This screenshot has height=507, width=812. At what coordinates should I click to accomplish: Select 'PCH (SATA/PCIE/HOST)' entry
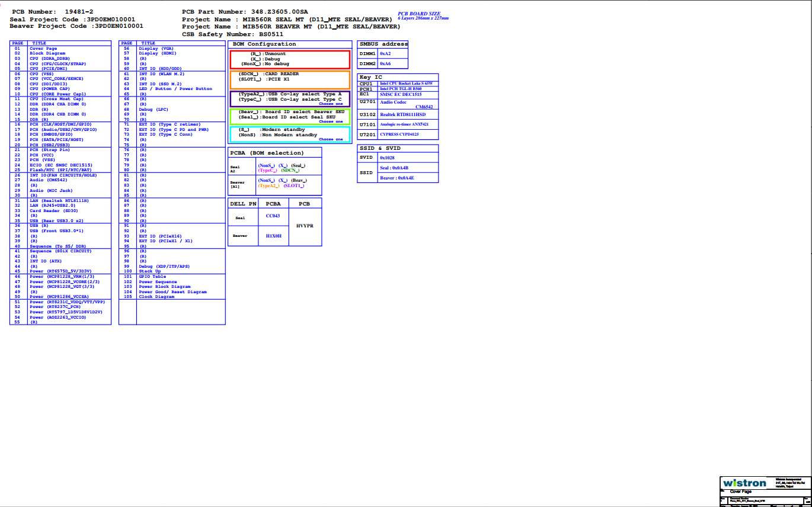[56, 140]
